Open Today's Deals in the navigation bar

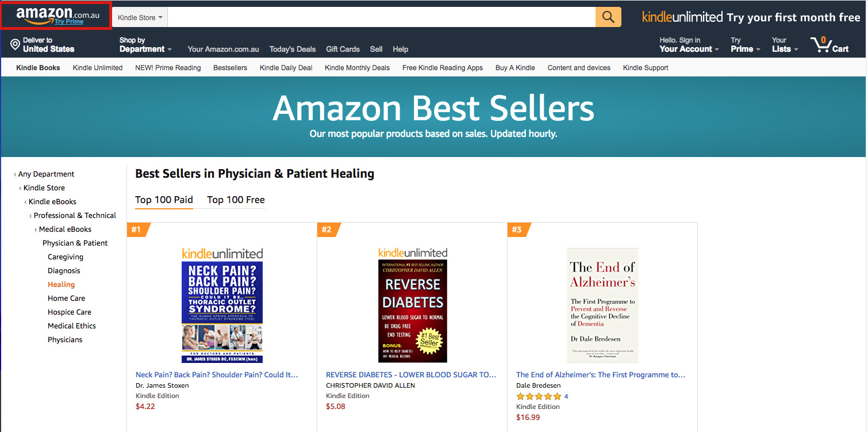(x=293, y=49)
